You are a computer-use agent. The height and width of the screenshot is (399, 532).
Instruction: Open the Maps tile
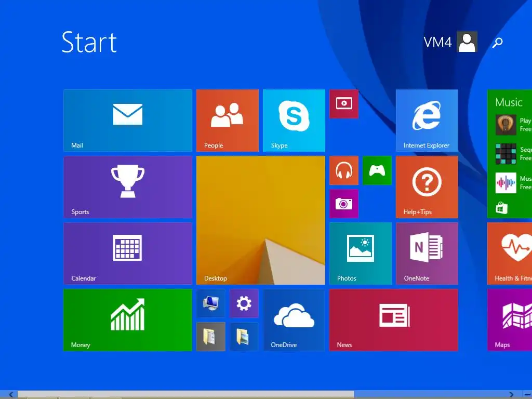510,320
